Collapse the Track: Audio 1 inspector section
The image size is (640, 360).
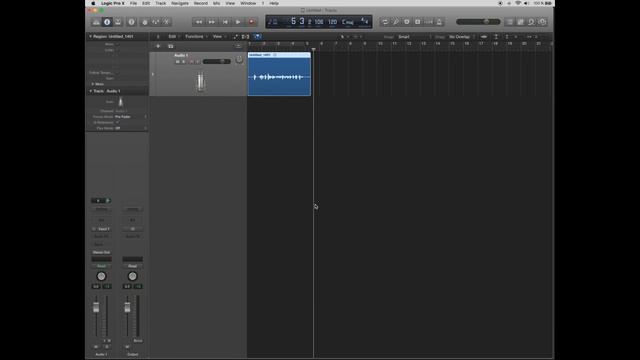pyautogui.click(x=91, y=91)
